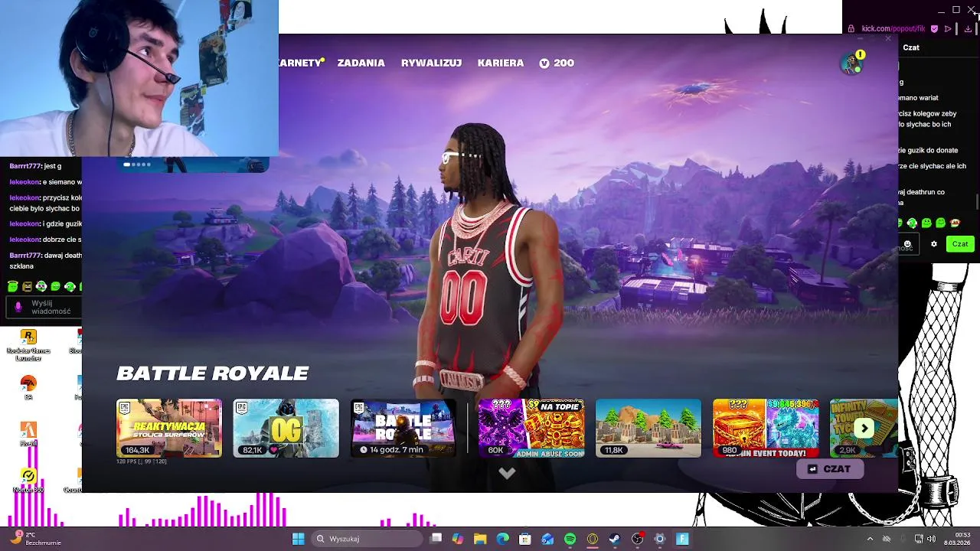Open the Windows Start menu
Screen dimensions: 980x551
(298, 539)
